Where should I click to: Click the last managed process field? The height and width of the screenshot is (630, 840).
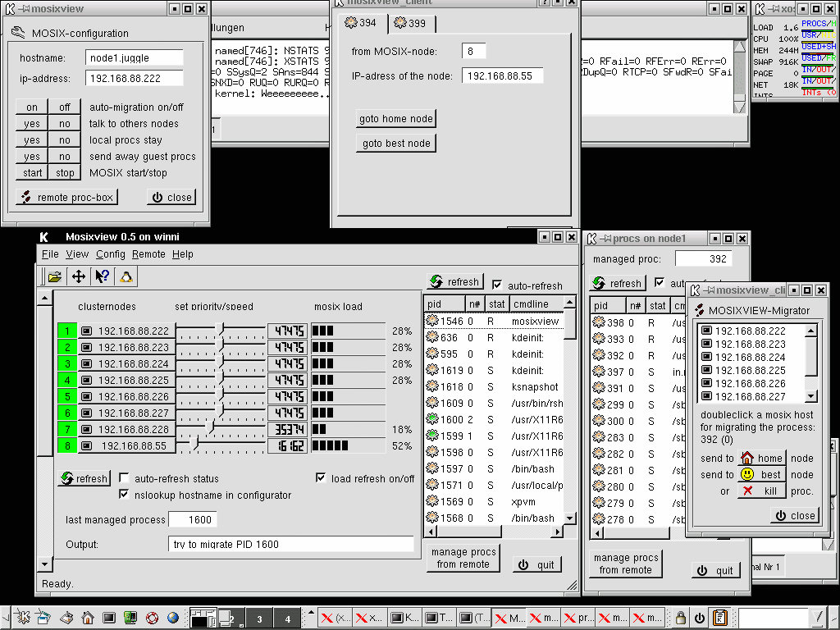(x=193, y=519)
